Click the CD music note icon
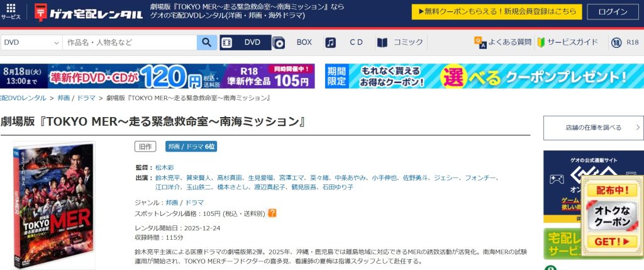Screen dimensions: 644x270 pyautogui.click(x=330, y=43)
